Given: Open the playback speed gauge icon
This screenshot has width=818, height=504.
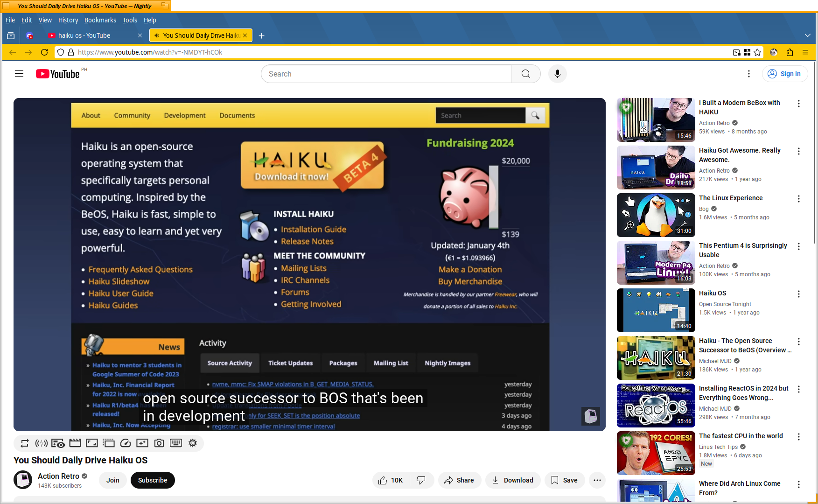Looking at the screenshot, I should pos(126,443).
